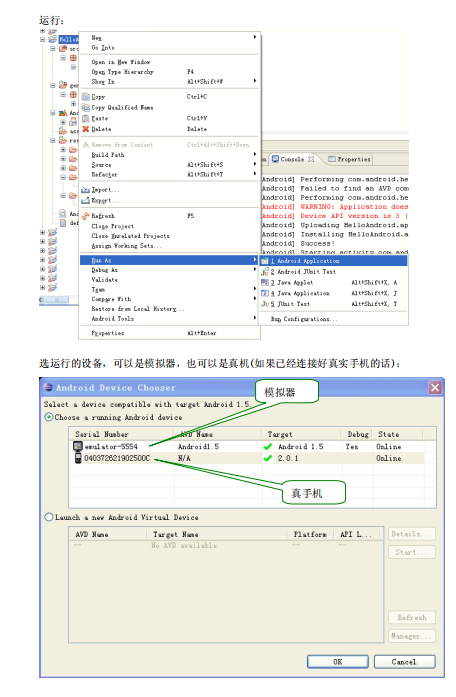
Task: Click the green checkmark next to 2.0.1
Action: [268, 458]
